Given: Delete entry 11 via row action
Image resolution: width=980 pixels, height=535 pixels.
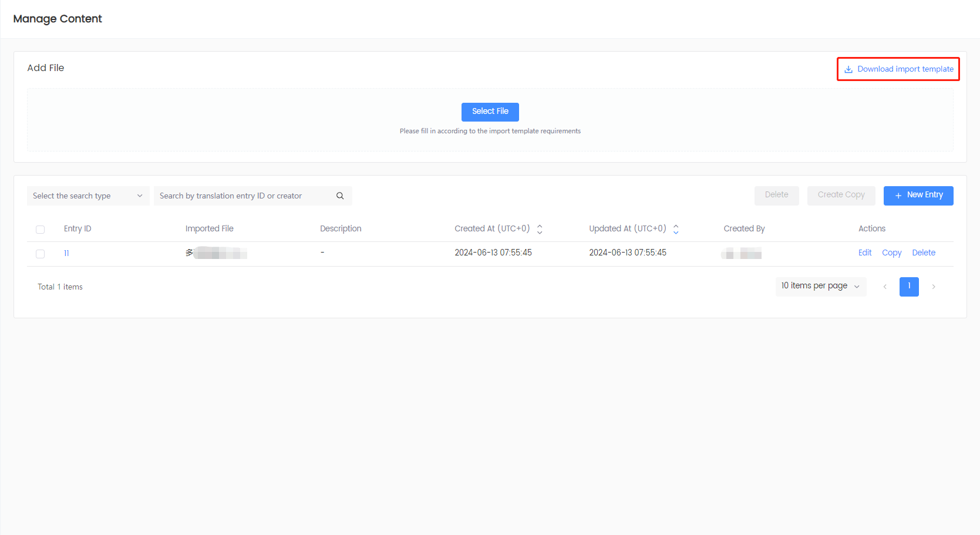Looking at the screenshot, I should 923,253.
